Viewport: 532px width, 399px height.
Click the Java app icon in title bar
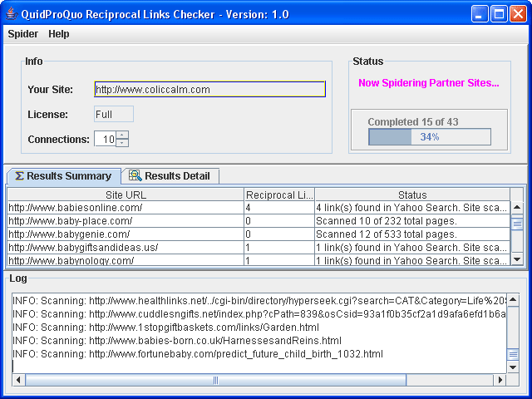click(12, 13)
